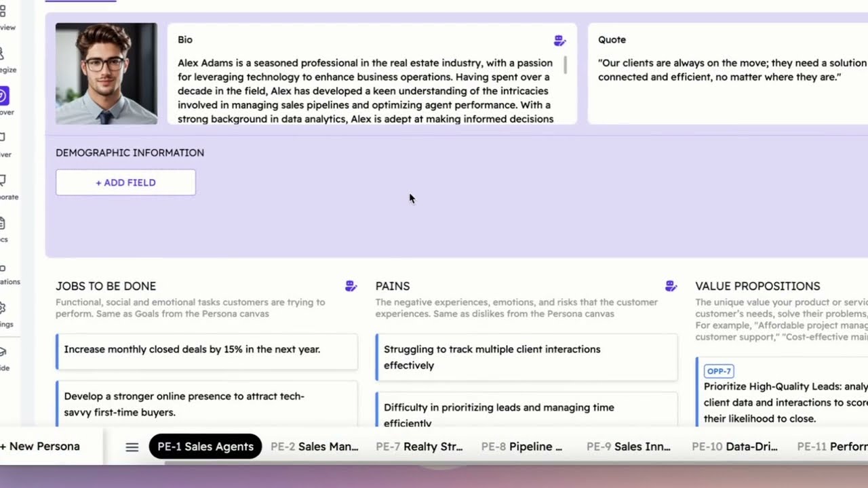Image resolution: width=868 pixels, height=488 pixels.
Task: Click the DEMOGRAPHIC INFORMATION heading
Action: pos(130,152)
